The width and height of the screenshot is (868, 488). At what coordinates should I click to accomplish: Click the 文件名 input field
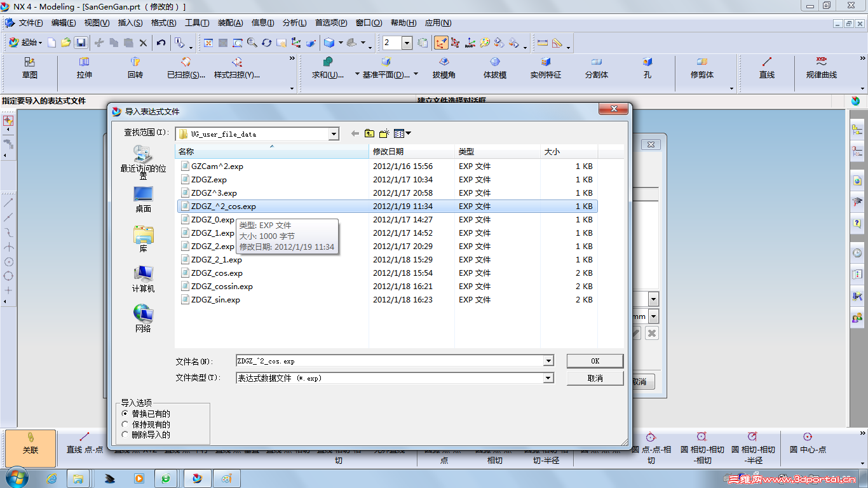[390, 361]
